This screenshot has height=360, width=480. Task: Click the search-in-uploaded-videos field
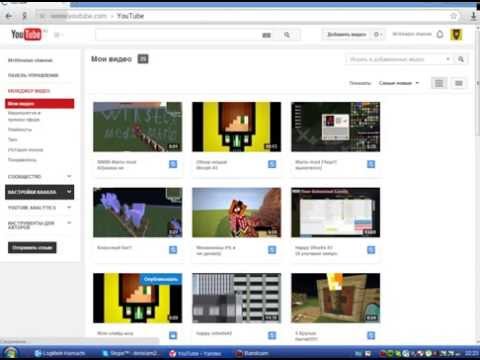395,59
